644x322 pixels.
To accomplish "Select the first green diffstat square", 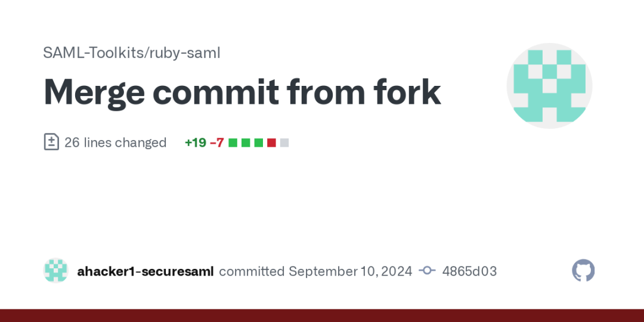I will pos(233,143).
